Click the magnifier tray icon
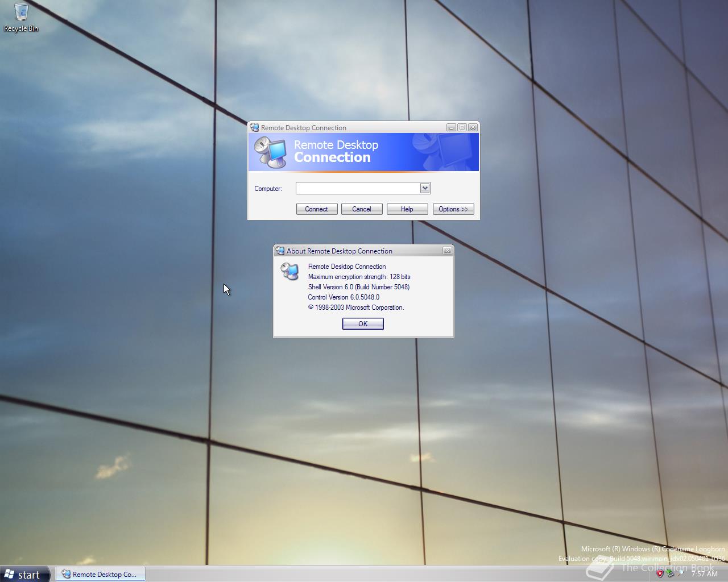Image resolution: width=728 pixels, height=582 pixels. tap(680, 573)
